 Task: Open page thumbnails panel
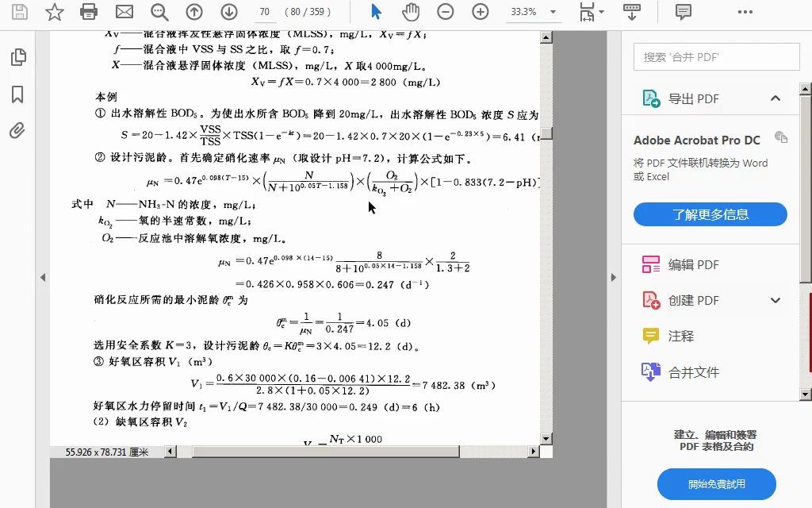17,57
